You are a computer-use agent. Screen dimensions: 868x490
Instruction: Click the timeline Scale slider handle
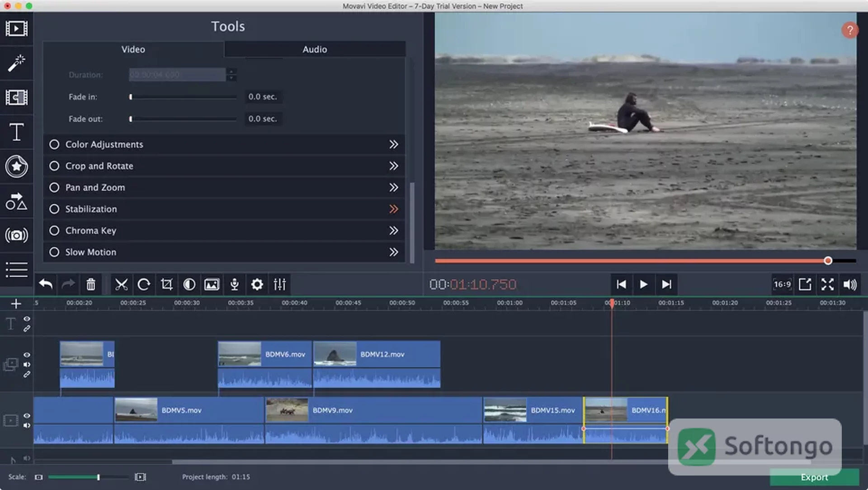click(x=98, y=477)
